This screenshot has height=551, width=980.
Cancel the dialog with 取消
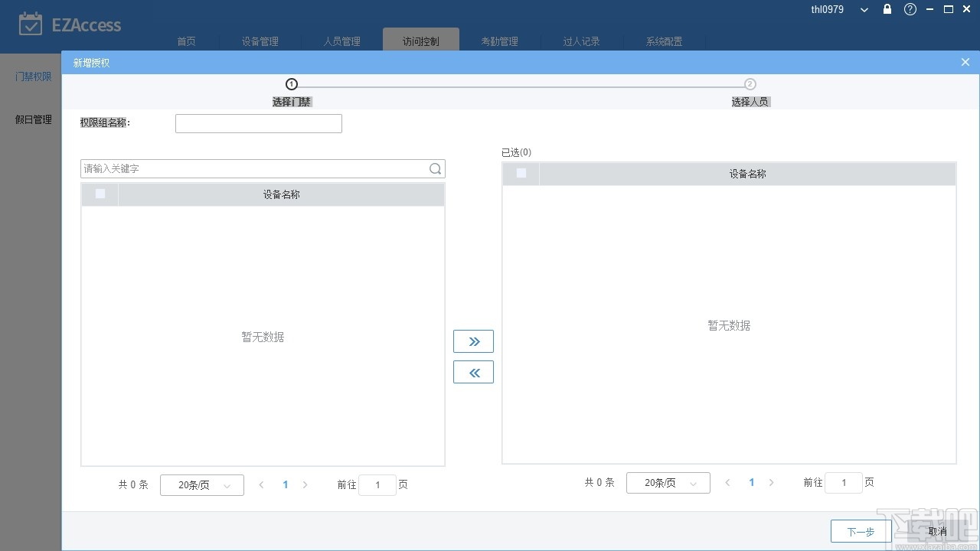tap(936, 531)
